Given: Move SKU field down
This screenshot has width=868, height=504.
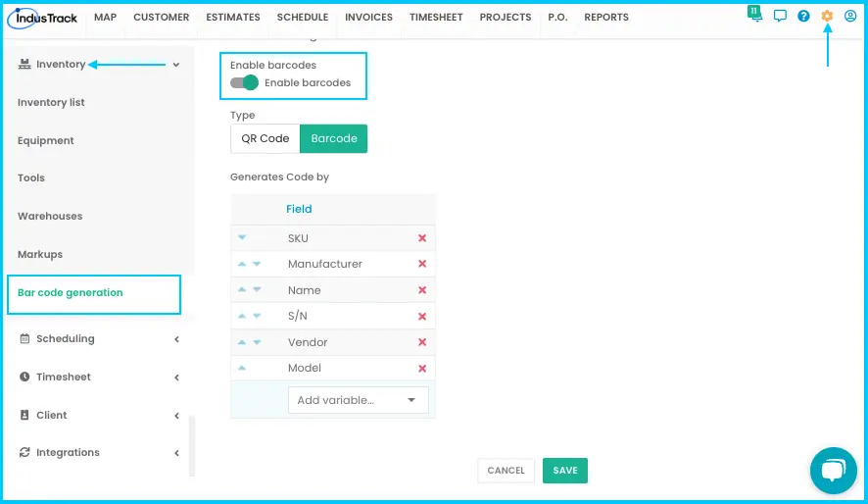Looking at the screenshot, I should 242,237.
